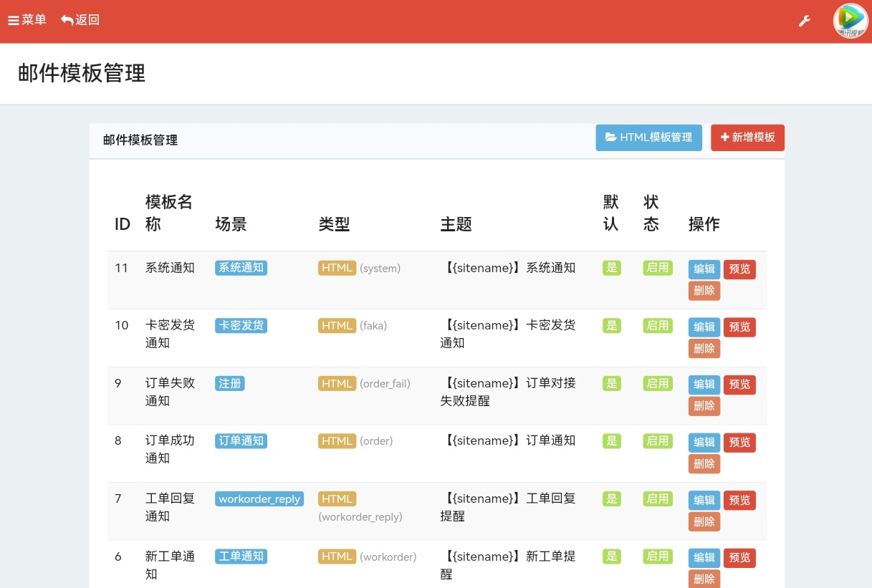Click the 系统通知 scene tag
Screen dimensions: 872x588
point(241,268)
